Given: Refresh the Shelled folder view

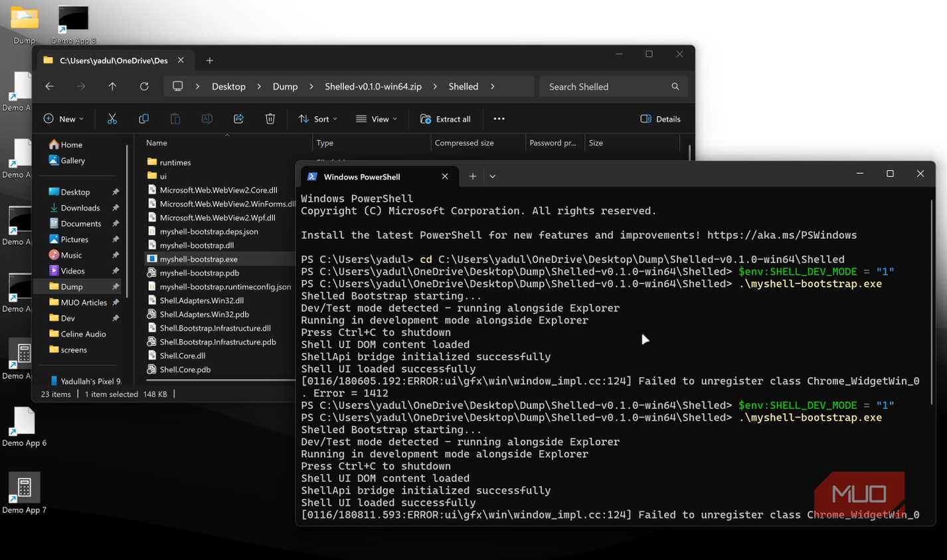Looking at the screenshot, I should pos(144,86).
